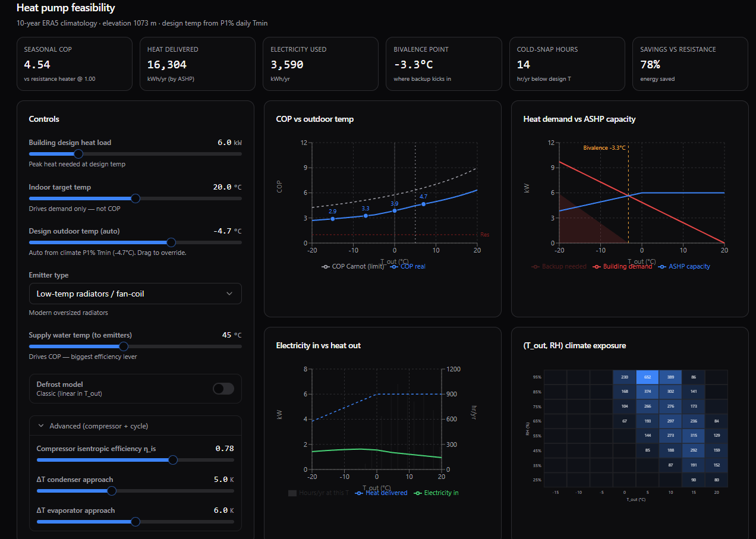
Task: Toggle the Defrost model switch
Action: (223, 389)
